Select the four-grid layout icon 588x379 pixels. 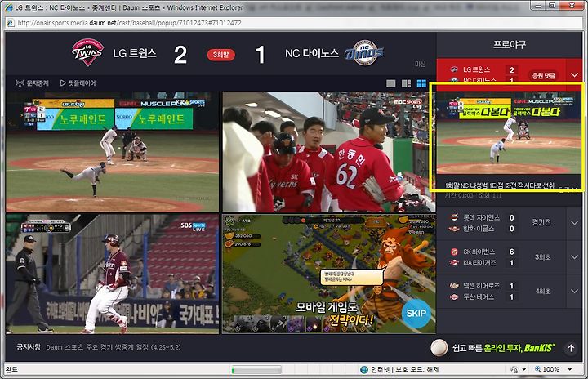[421, 83]
